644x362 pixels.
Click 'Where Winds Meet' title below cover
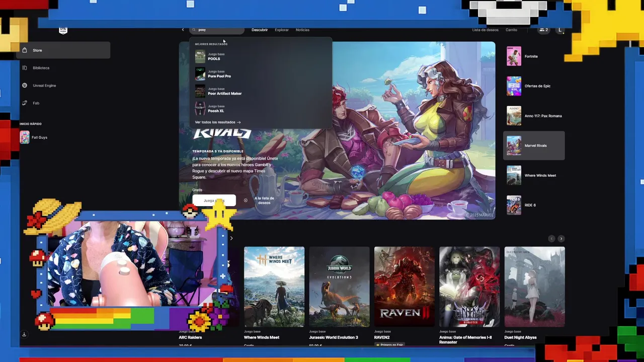click(x=262, y=337)
